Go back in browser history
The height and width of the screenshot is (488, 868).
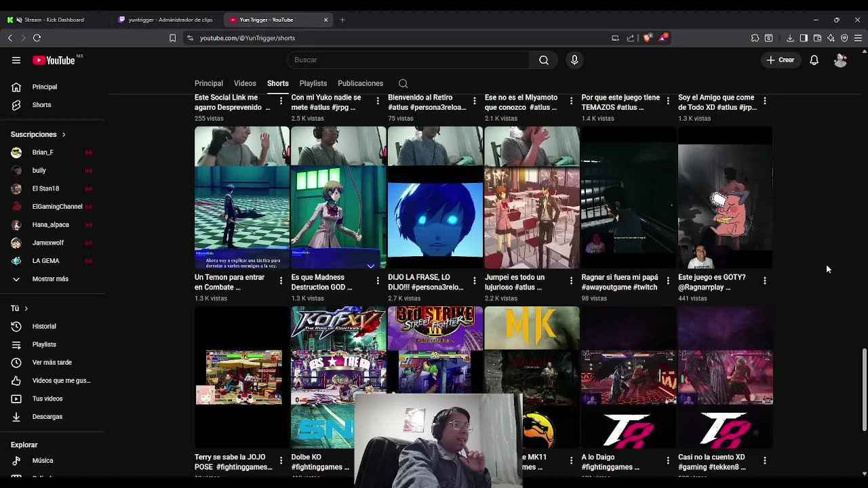pyautogui.click(x=9, y=38)
